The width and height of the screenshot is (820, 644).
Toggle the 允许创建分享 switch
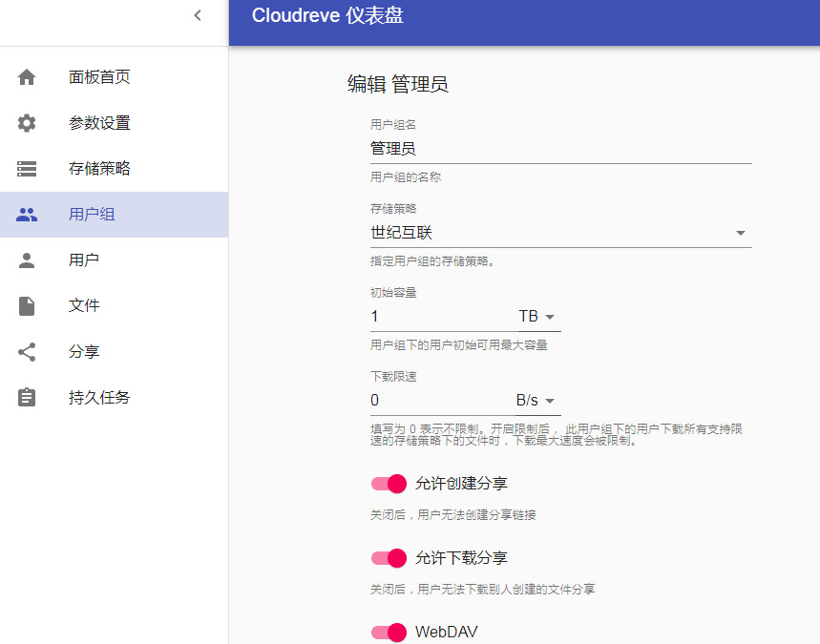click(389, 484)
